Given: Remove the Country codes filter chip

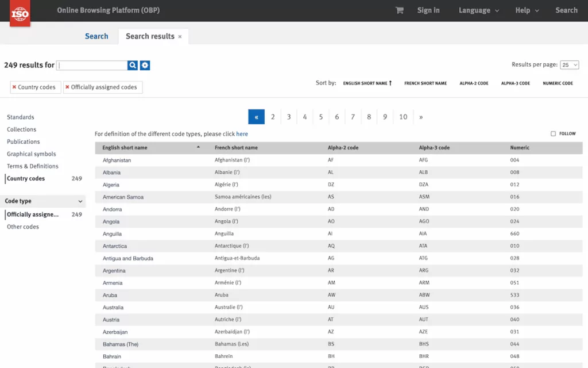Looking at the screenshot, I should click(x=16, y=87).
